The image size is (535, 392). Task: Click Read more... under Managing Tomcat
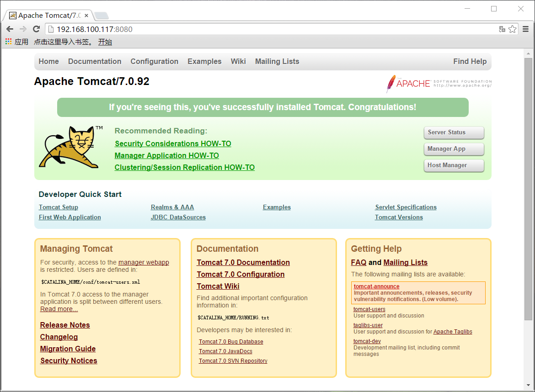pos(59,309)
